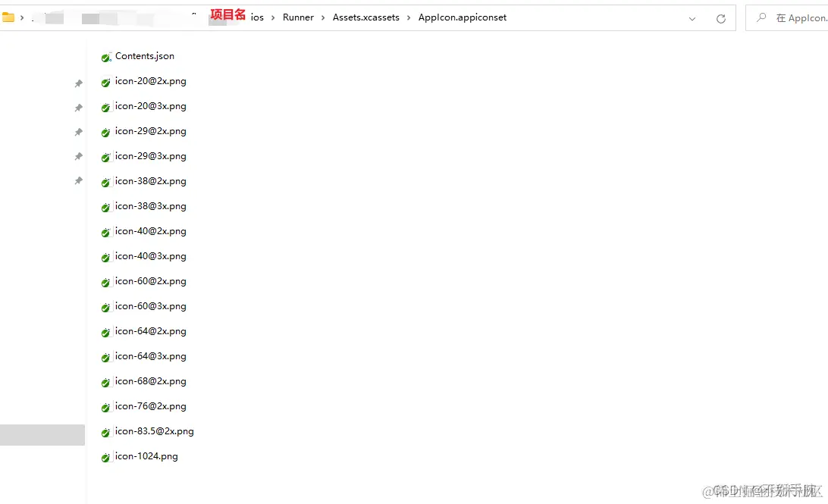Navigate to the ios breadcrumb folder
The image size is (828, 504).
(x=257, y=17)
